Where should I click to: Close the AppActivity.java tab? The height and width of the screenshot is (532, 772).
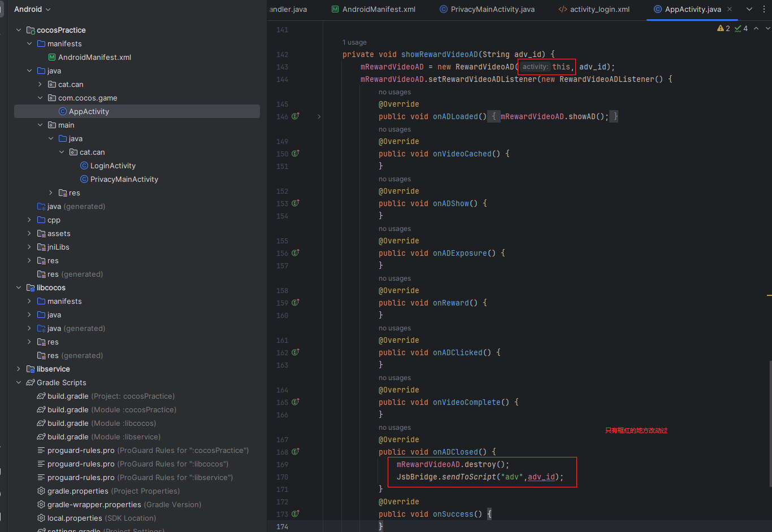730,9
